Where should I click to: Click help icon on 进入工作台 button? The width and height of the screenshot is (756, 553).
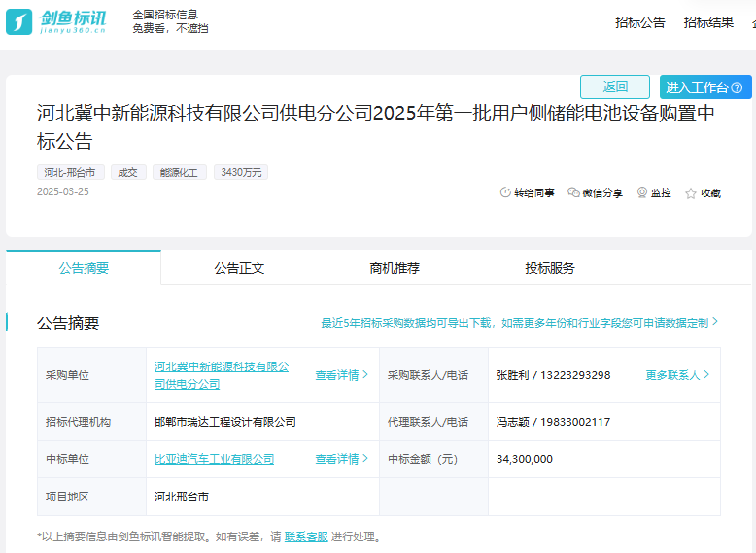pyautogui.click(x=737, y=87)
